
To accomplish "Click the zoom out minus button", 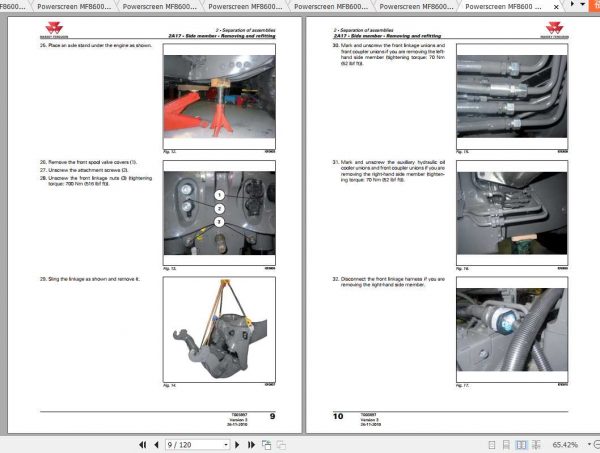I will 597,445.
